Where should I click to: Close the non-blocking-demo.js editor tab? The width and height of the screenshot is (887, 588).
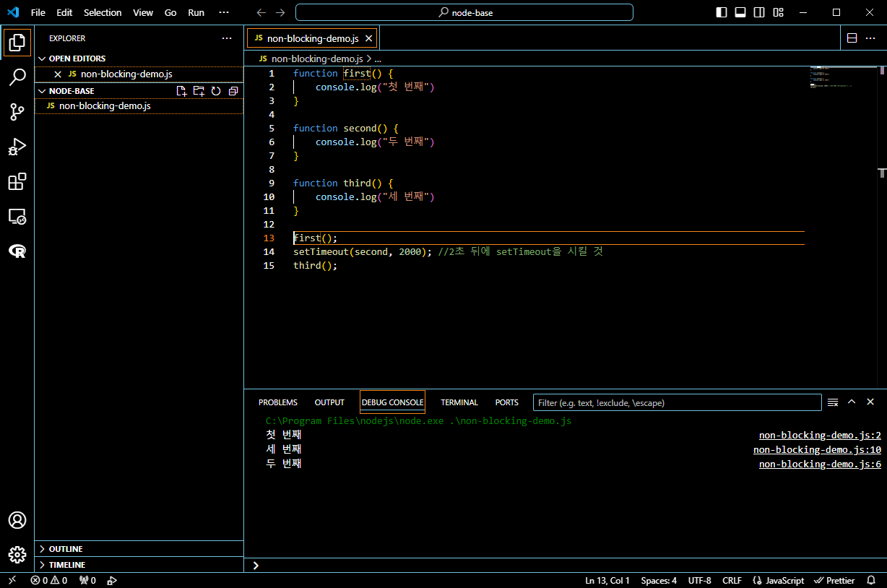[x=368, y=38]
